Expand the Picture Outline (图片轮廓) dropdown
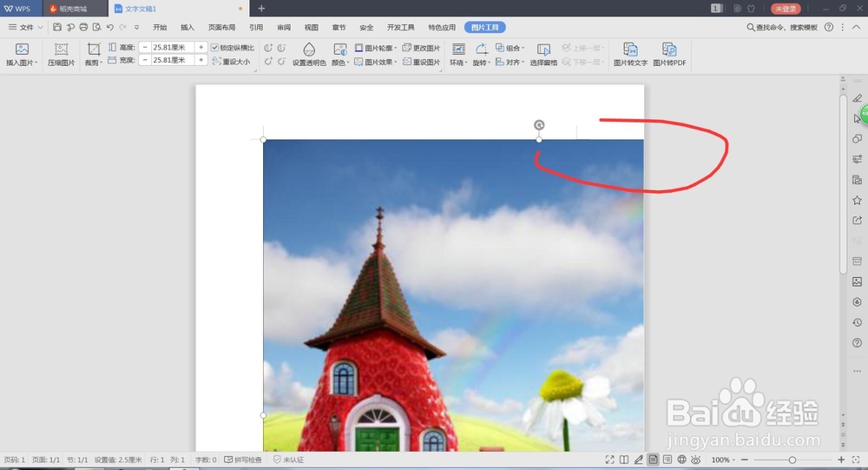This screenshot has height=470, width=868. click(x=395, y=48)
